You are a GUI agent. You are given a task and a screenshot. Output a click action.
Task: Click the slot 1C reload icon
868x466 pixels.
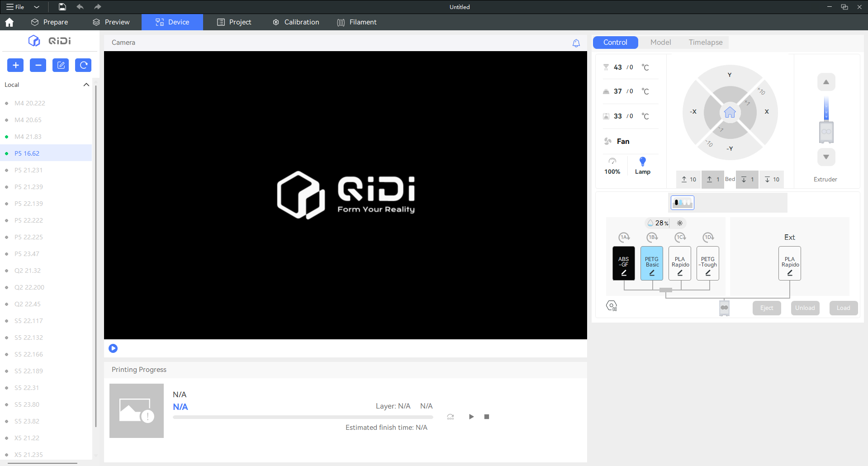(x=680, y=237)
